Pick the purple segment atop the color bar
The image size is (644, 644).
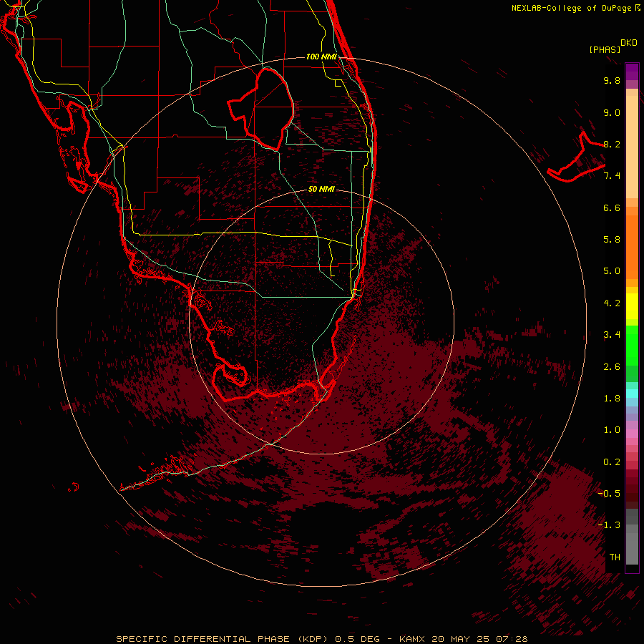click(x=632, y=72)
